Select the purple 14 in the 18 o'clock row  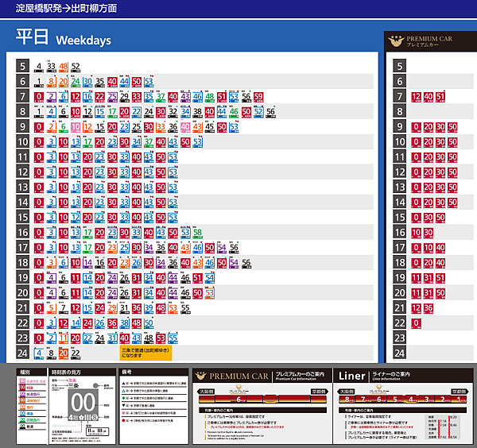pos(87,263)
